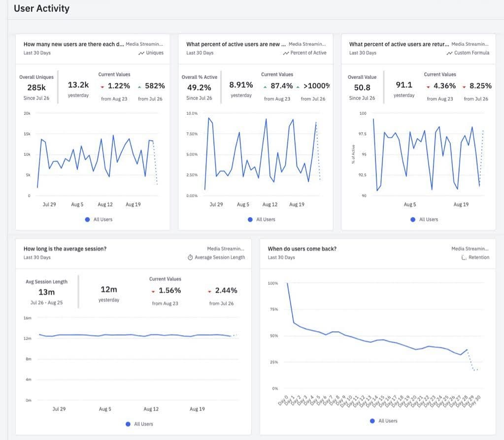
Task: Click the blue All Users dot under session length chart
Action: tap(128, 423)
